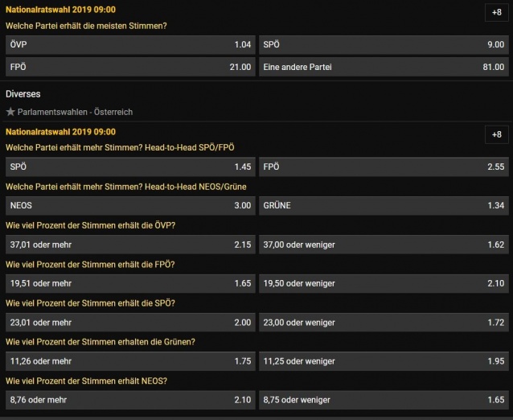Favorite Parlamentswahlen - Österreich with the star icon
The height and width of the screenshot is (420, 513).
click(x=10, y=112)
